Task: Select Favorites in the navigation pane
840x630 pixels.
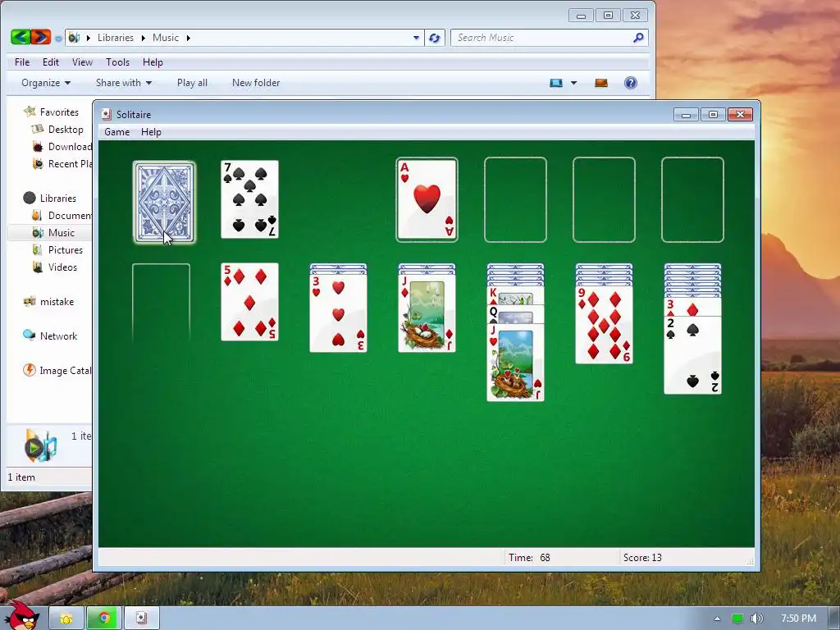Action: pos(51,112)
